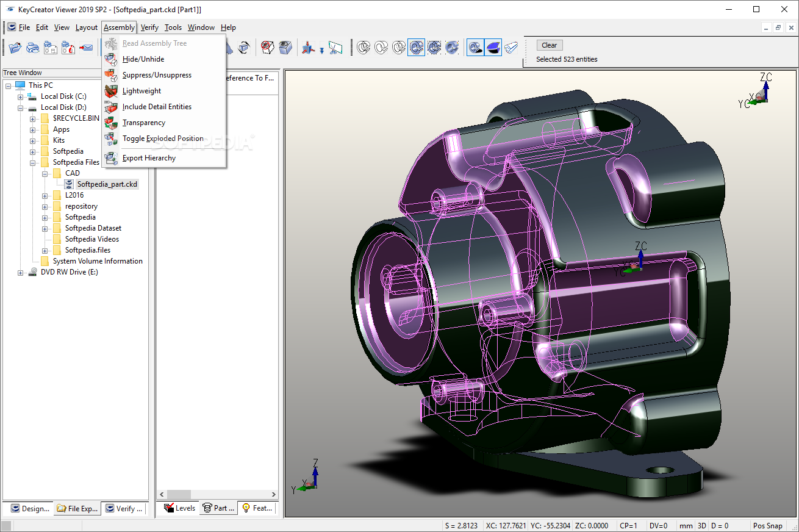Select Toggle Exploded Position entry
Screen dimensions: 799x532
[x=164, y=138]
